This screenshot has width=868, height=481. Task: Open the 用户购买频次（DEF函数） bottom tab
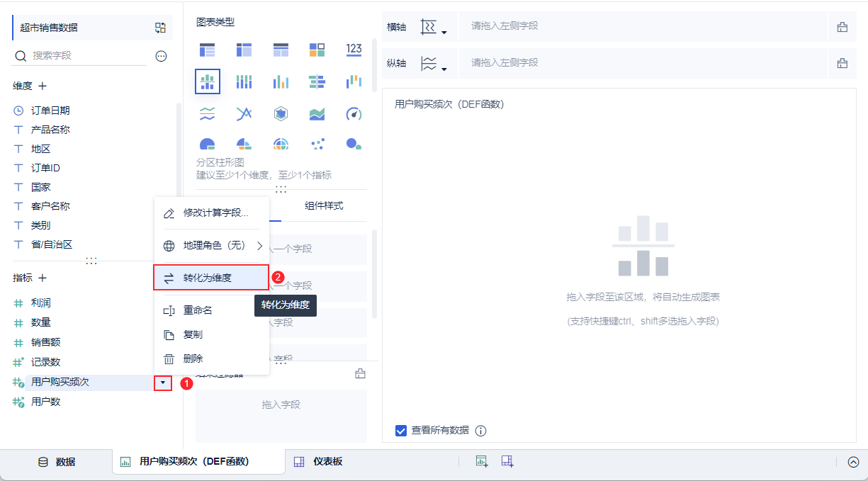198,462
